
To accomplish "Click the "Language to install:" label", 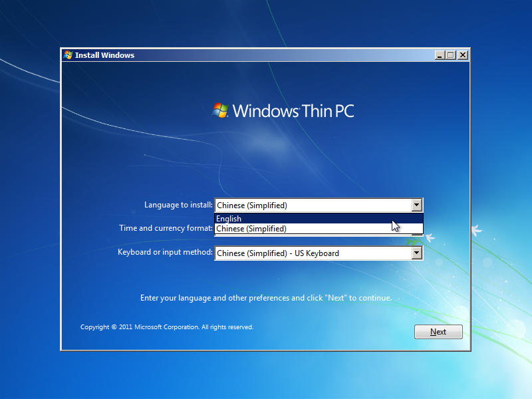I will tap(178, 205).
